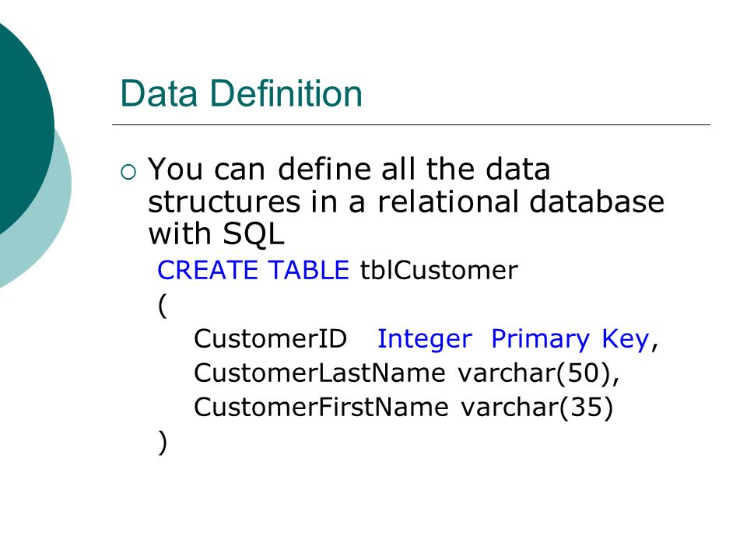
Task: Click the word 'structures' in the bullet
Action: (x=224, y=201)
